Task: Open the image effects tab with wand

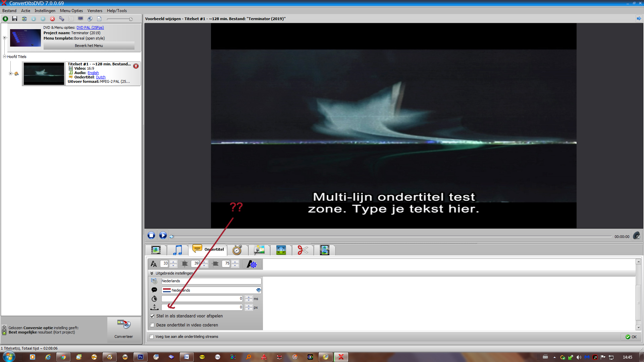Action: [259, 250]
